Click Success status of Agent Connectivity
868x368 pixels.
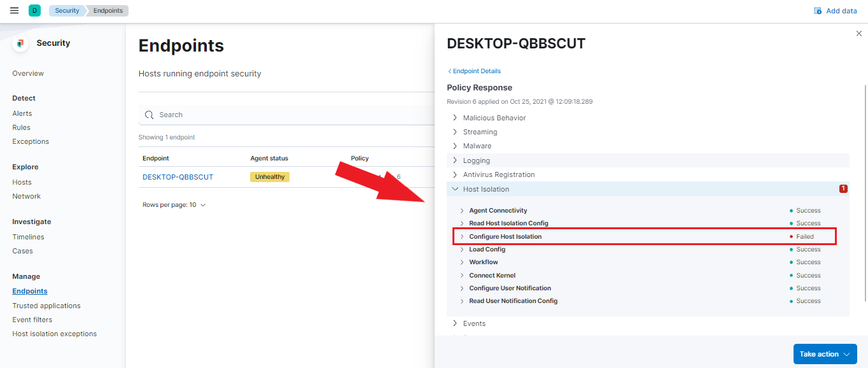808,211
